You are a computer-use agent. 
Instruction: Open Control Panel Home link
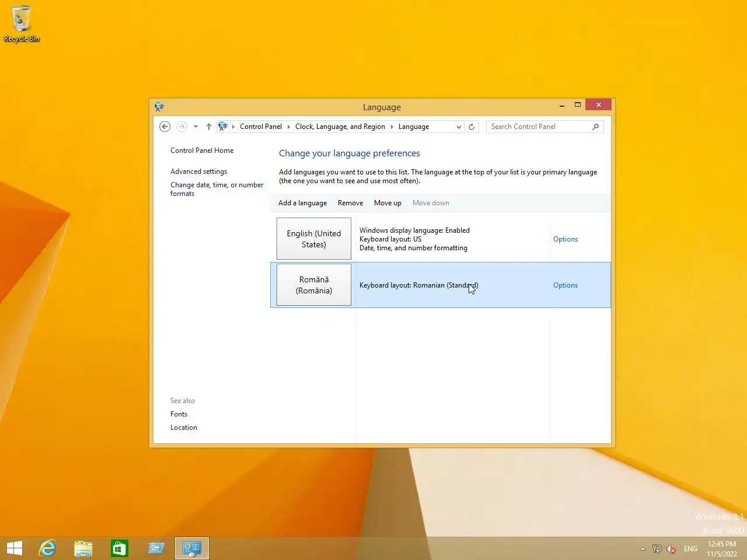(x=202, y=150)
